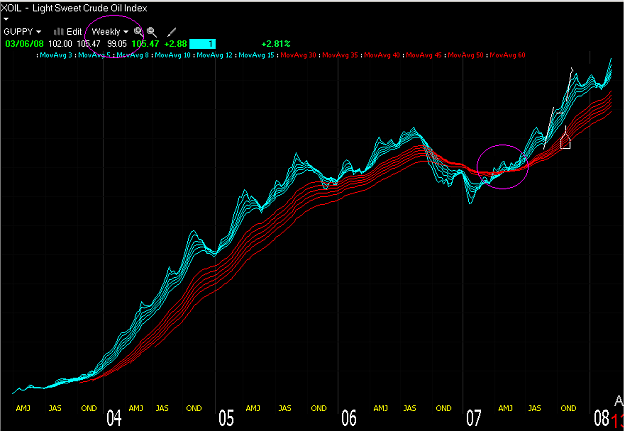Click the 08 year marker on the time axis
This screenshot has height=433, width=625.
(601, 418)
